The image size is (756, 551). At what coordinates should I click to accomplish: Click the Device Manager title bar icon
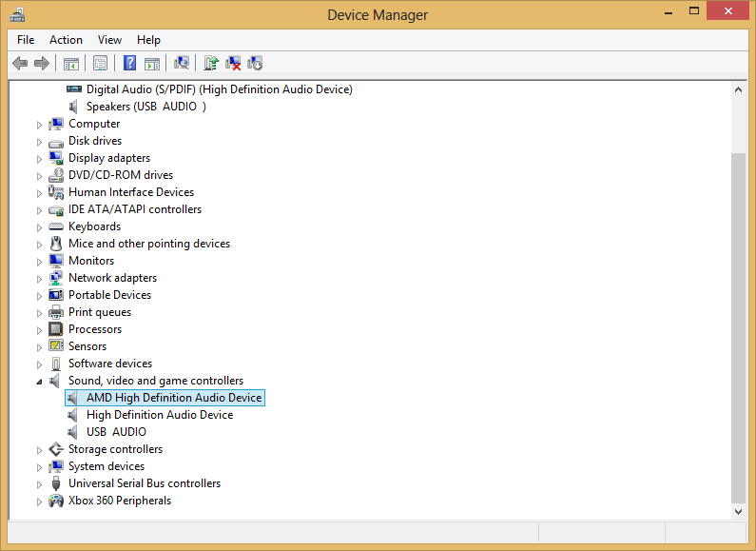coord(17,14)
